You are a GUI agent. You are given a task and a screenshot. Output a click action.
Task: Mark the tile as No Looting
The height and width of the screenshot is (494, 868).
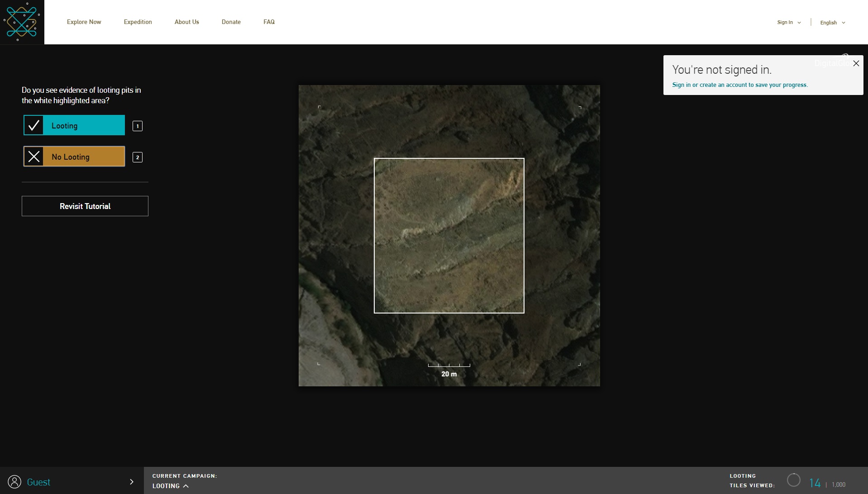(x=74, y=157)
